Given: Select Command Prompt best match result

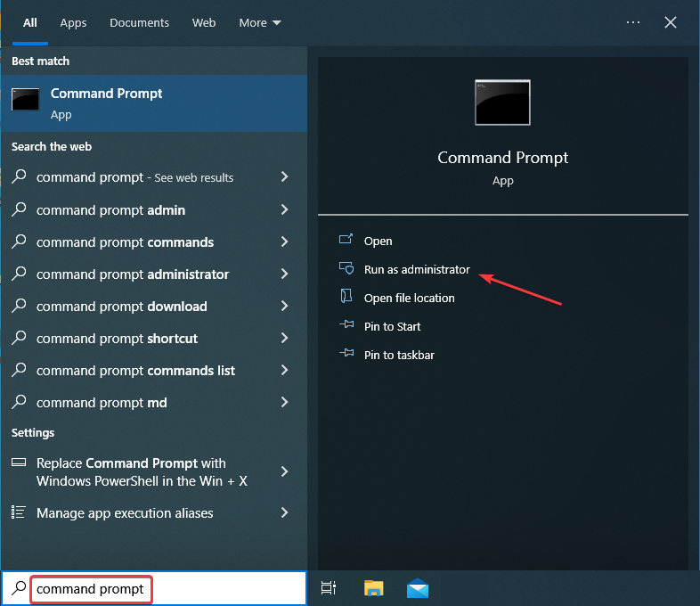Looking at the screenshot, I should 153,103.
